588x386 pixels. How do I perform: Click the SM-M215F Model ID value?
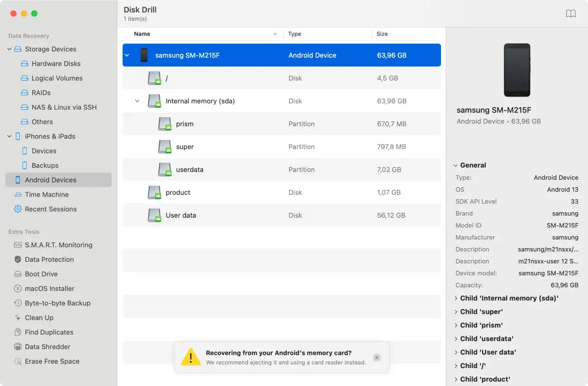562,225
